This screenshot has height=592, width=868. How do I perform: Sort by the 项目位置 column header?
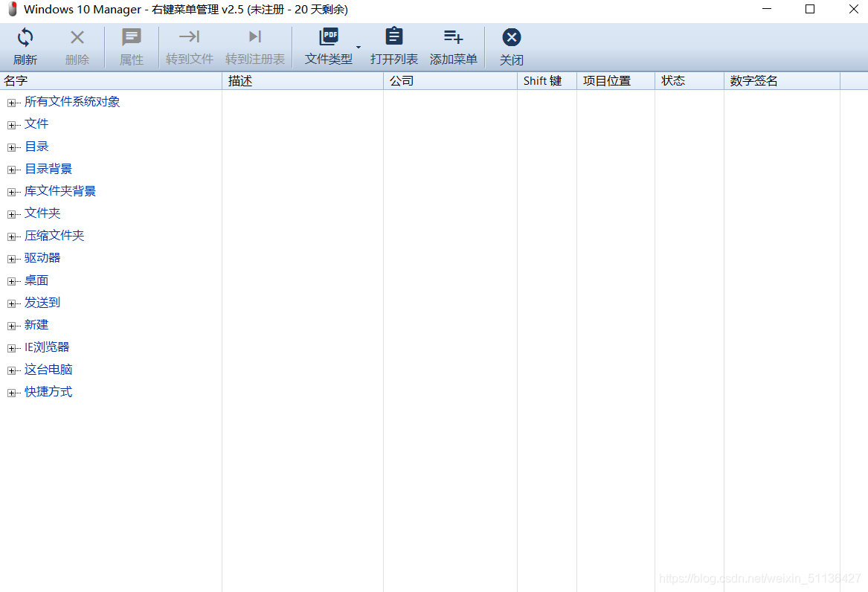pyautogui.click(x=616, y=81)
